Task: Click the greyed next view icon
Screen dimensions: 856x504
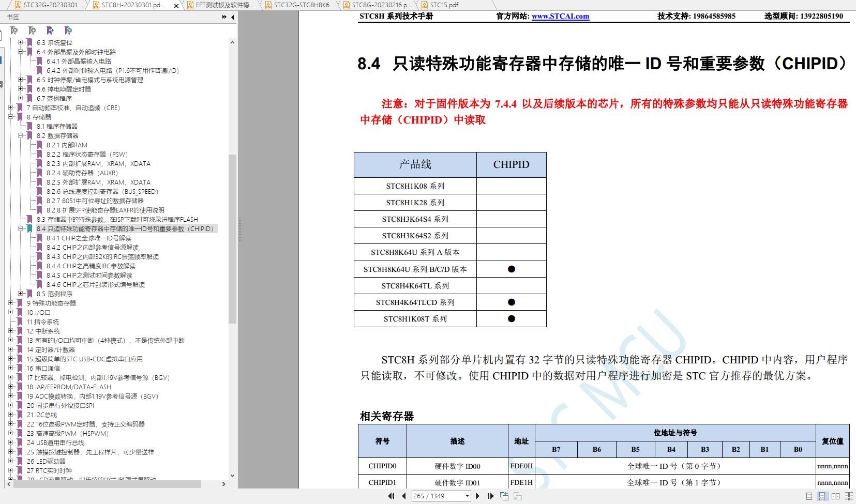Action: click(518, 496)
